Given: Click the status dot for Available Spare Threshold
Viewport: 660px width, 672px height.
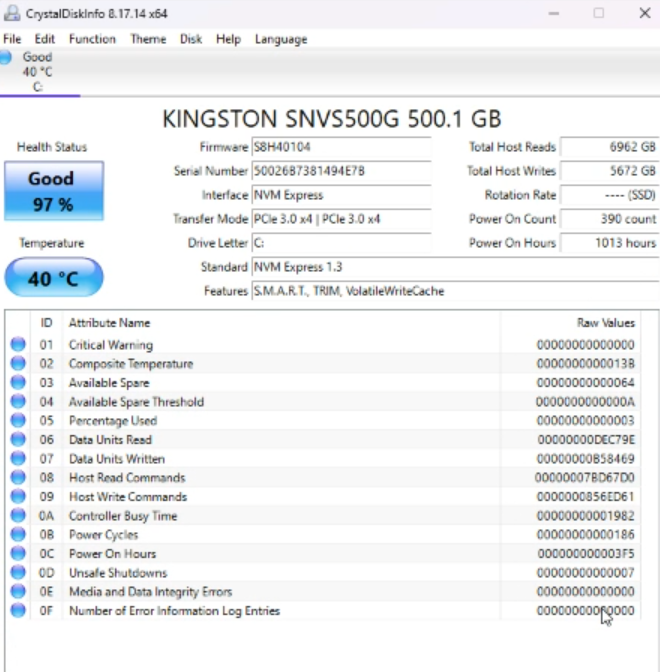Looking at the screenshot, I should [x=18, y=401].
